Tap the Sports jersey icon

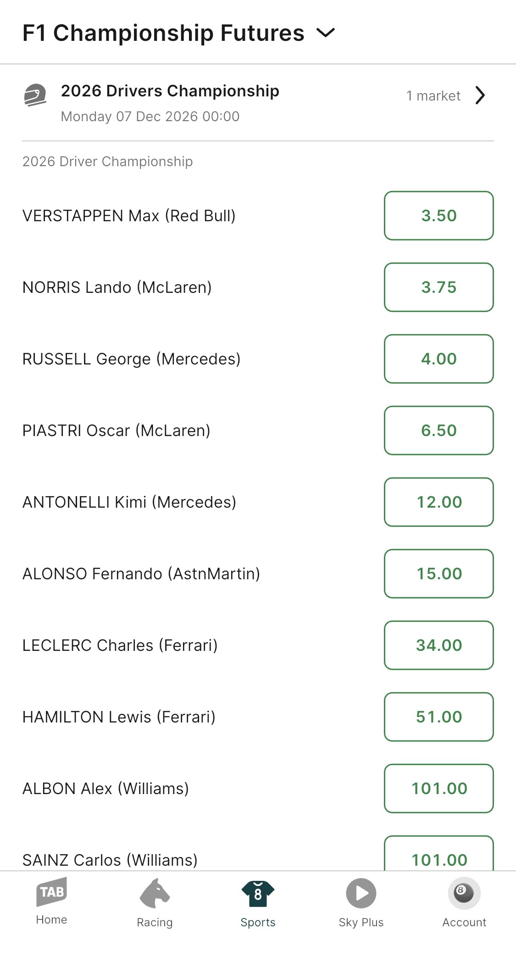tap(258, 893)
